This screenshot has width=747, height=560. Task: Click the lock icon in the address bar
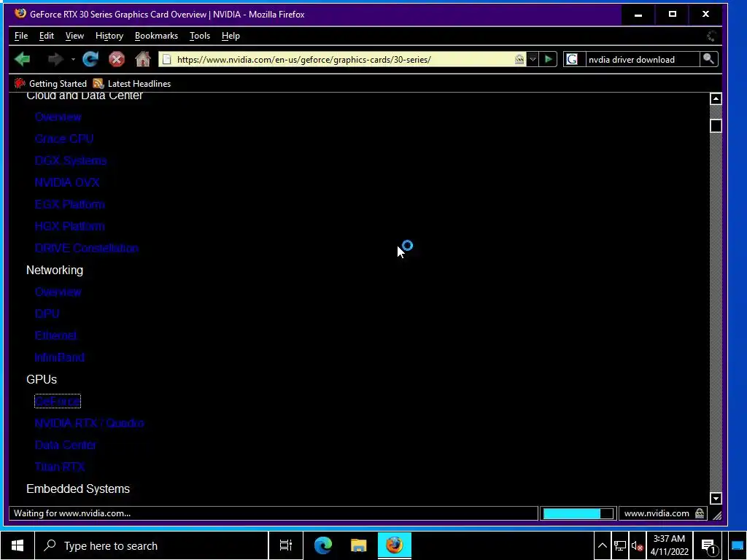(x=519, y=60)
